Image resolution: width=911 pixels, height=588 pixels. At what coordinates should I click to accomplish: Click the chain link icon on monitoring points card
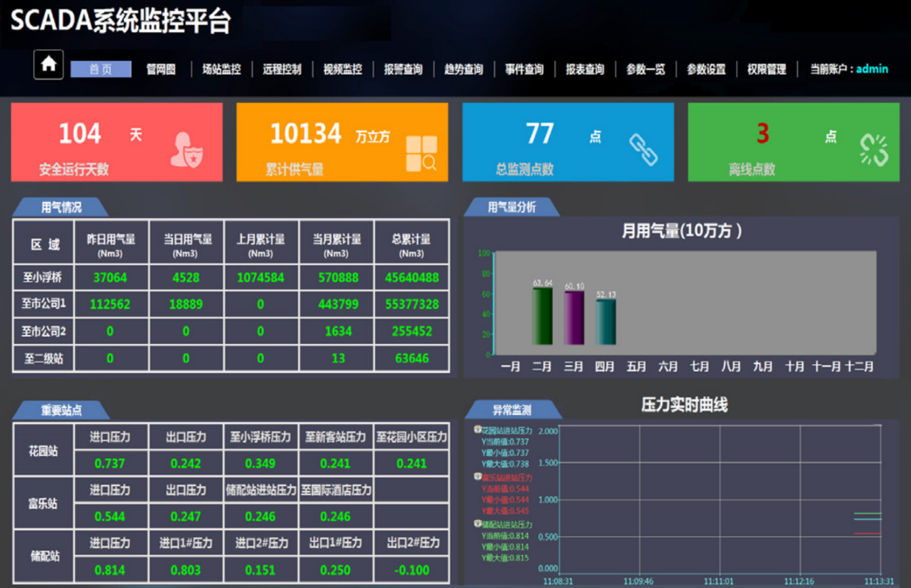[645, 150]
